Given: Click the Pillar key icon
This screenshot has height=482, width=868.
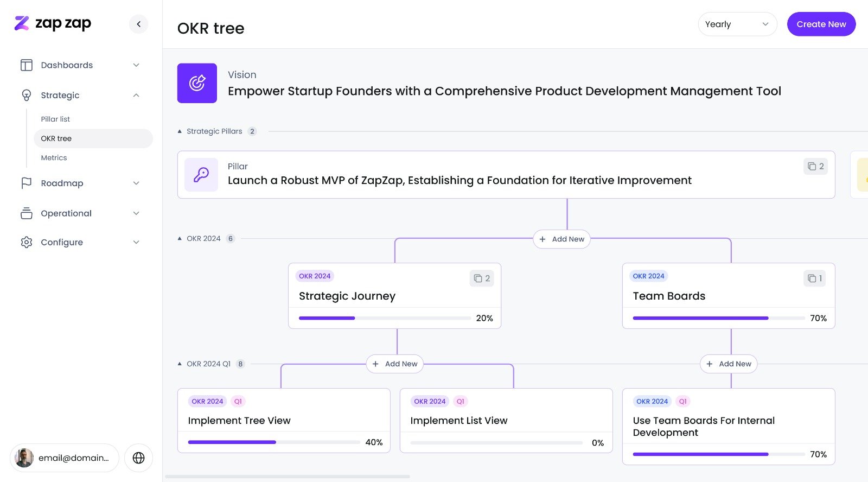Looking at the screenshot, I should tap(201, 175).
